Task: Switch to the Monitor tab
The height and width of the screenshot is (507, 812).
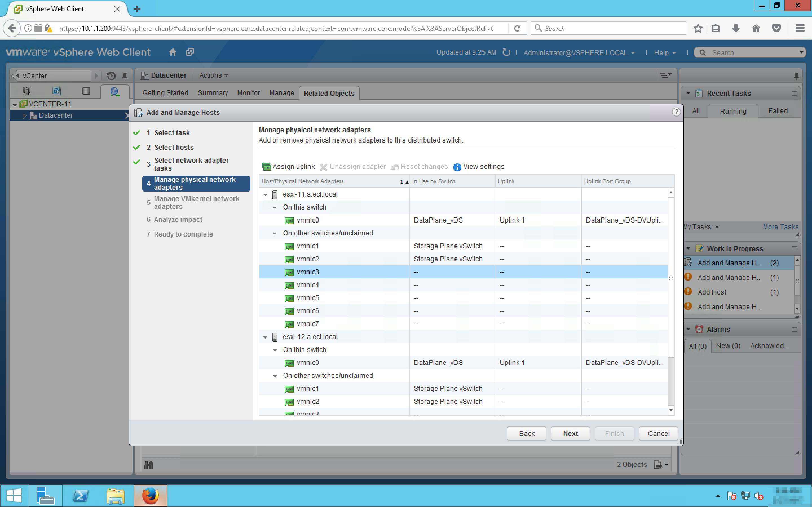Action: coord(248,93)
